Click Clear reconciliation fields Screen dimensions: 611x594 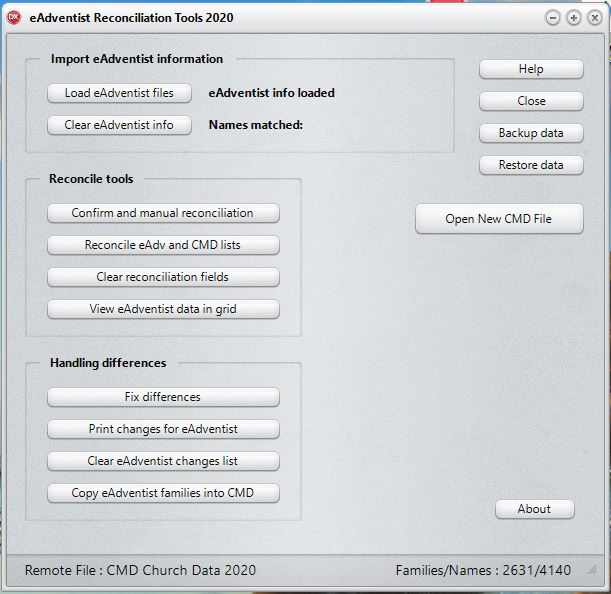point(163,277)
